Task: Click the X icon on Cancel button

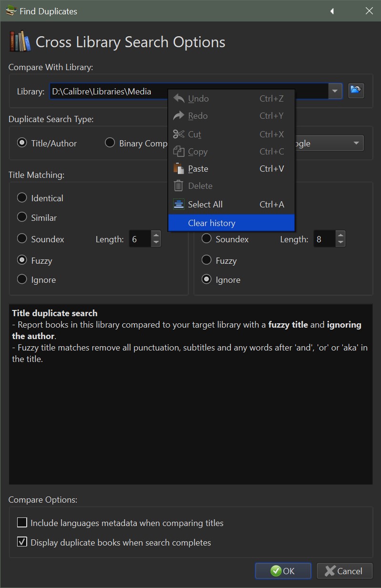Action: coord(330,571)
